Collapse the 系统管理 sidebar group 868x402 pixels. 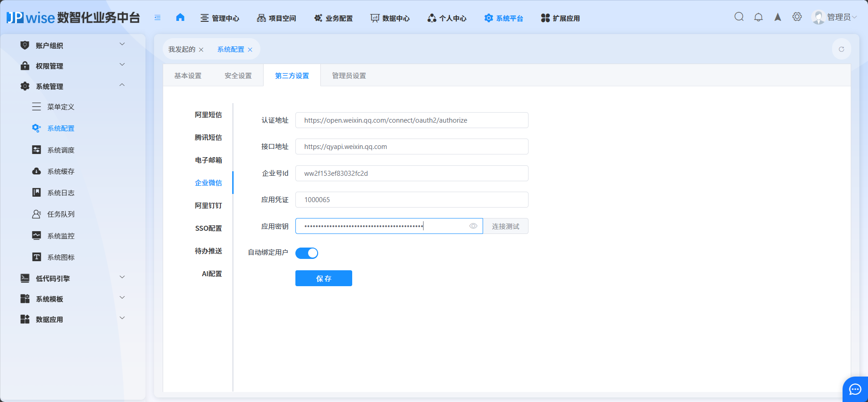click(x=122, y=85)
